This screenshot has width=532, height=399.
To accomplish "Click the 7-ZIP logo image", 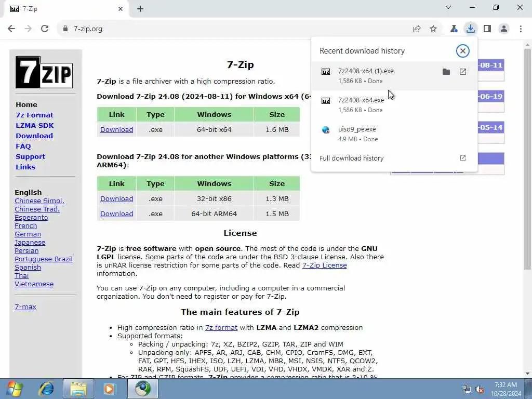I will point(44,72).
